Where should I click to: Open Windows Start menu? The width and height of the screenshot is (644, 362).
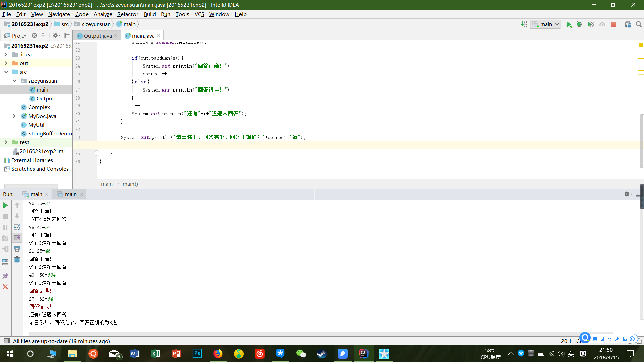(x=10, y=354)
